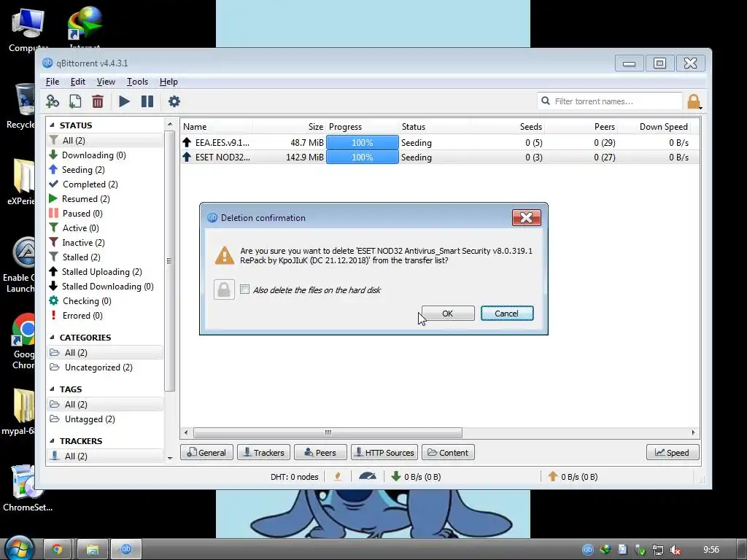Click the grey lock icon in deletion dialog
Image resolution: width=747 pixels, height=560 pixels.
coord(224,289)
